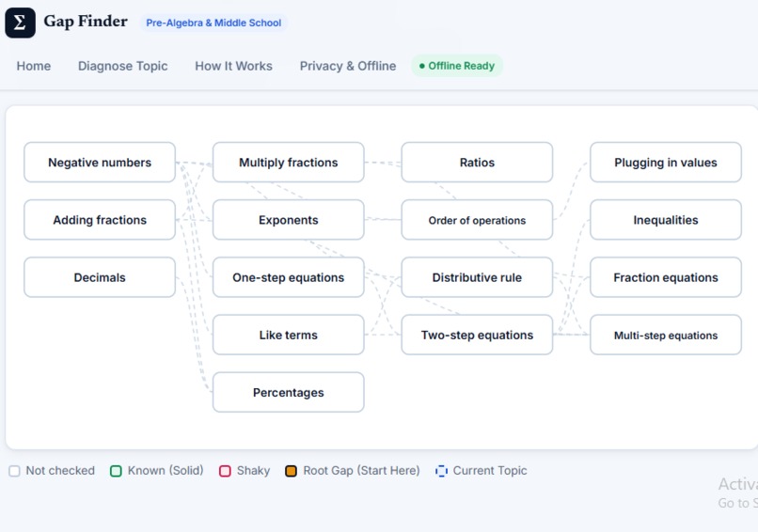The height and width of the screenshot is (532, 758).
Task: Click the dashed Current Topic legend icon
Action: coord(441,471)
